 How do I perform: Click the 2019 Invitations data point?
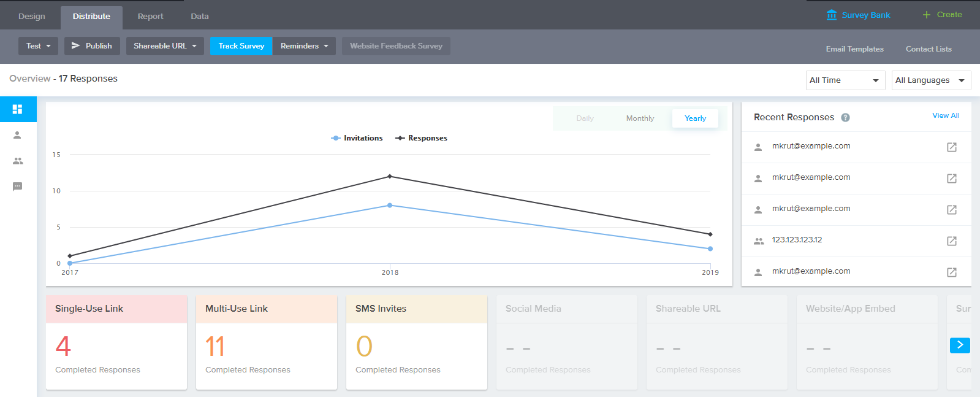(x=710, y=249)
